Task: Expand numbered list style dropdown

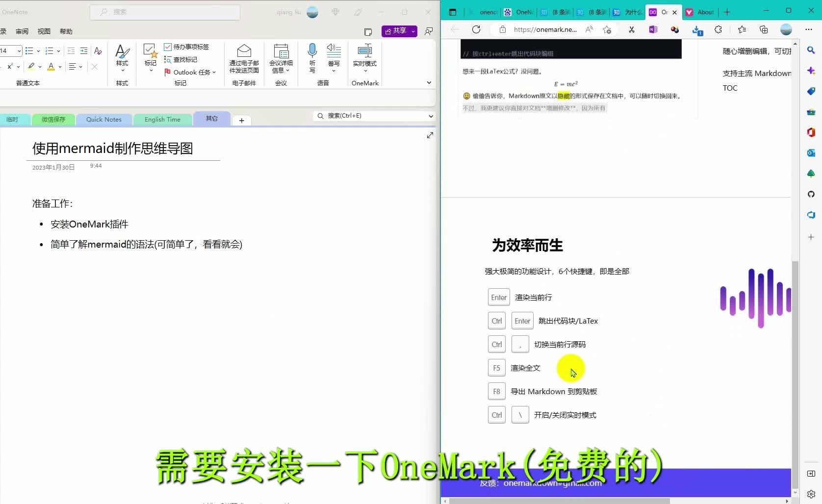Action: [x=58, y=51]
